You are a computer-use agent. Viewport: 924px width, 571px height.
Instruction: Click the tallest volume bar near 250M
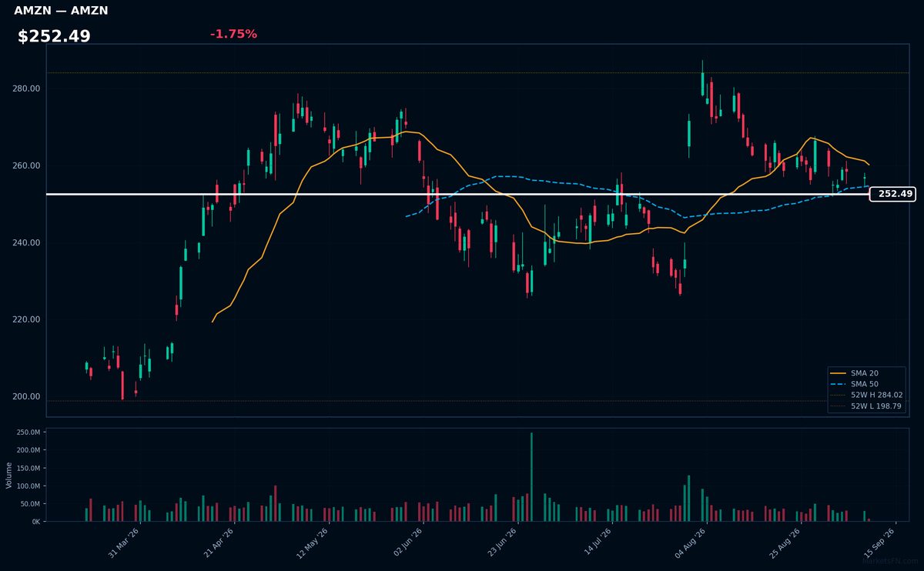click(x=531, y=477)
